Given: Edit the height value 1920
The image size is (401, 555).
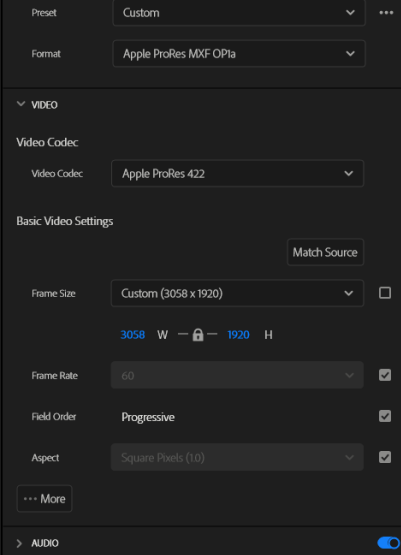Looking at the screenshot, I should pos(238,334).
